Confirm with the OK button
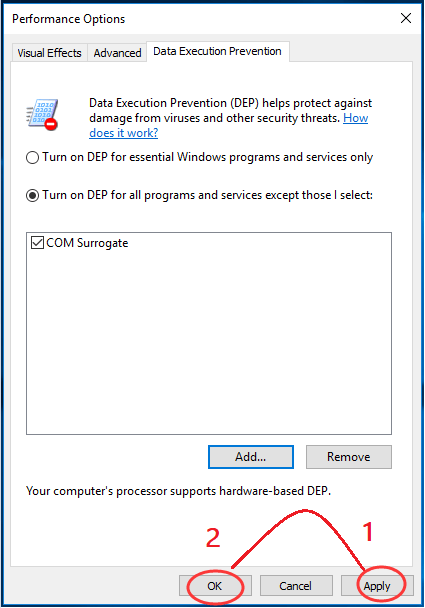Viewport: 425px width, 608px height. point(215,586)
